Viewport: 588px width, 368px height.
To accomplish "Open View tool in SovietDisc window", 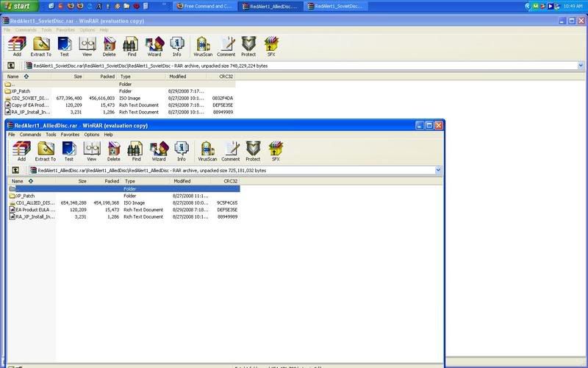I will click(87, 46).
